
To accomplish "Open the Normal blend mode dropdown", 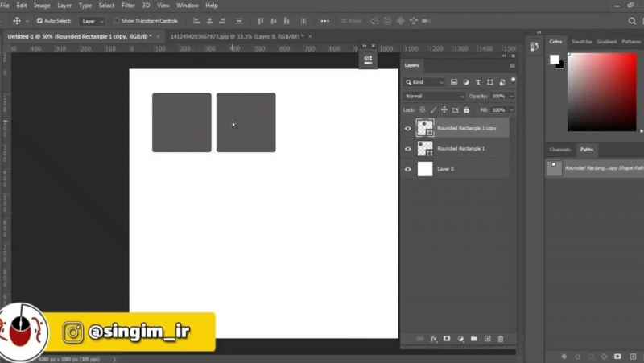I will tap(435, 96).
